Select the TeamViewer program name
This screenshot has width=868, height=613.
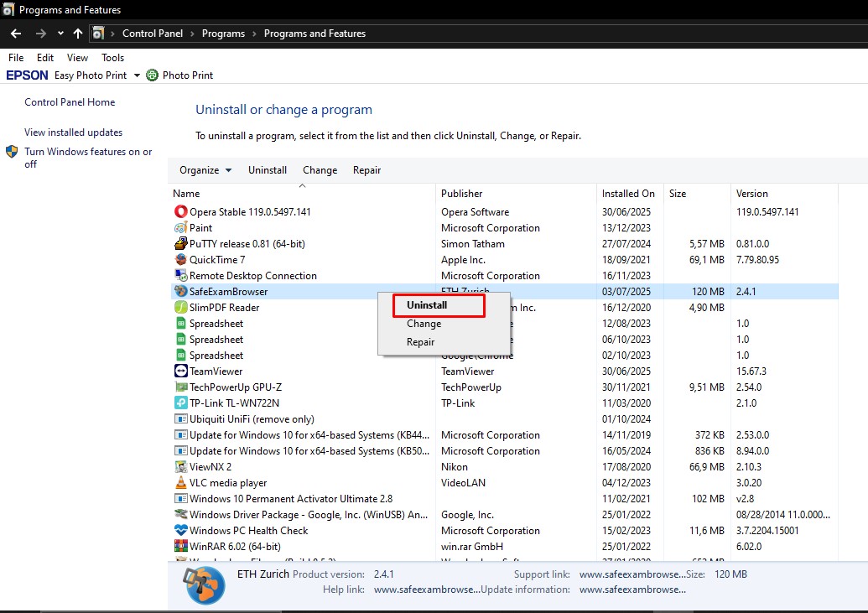(216, 371)
